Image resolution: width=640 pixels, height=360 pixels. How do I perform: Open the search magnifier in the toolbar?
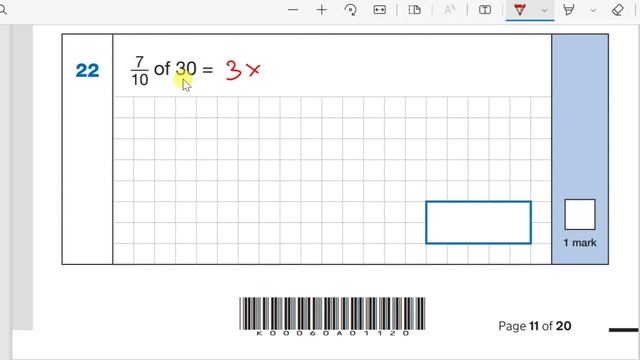pos(2,10)
